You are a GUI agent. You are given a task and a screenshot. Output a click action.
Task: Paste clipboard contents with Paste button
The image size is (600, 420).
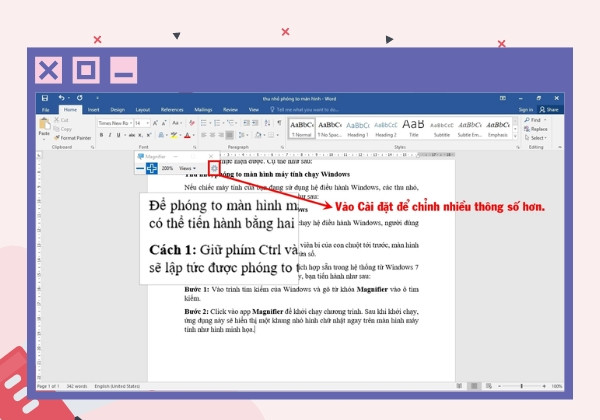(44, 127)
